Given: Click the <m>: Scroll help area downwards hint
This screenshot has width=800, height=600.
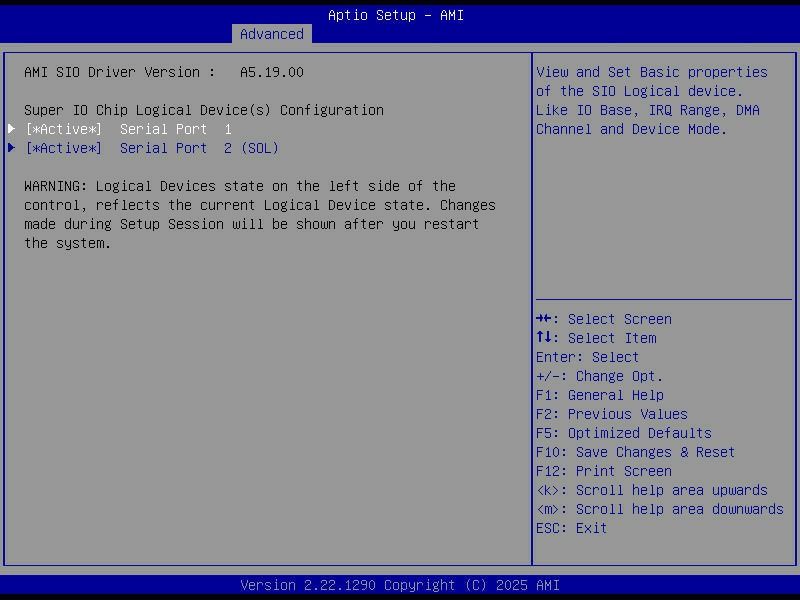Looking at the screenshot, I should 660,509.
